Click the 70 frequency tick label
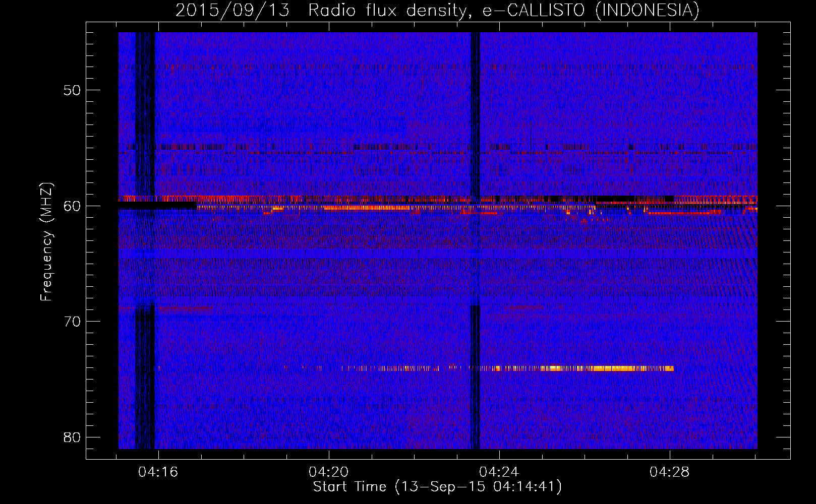 coord(72,322)
